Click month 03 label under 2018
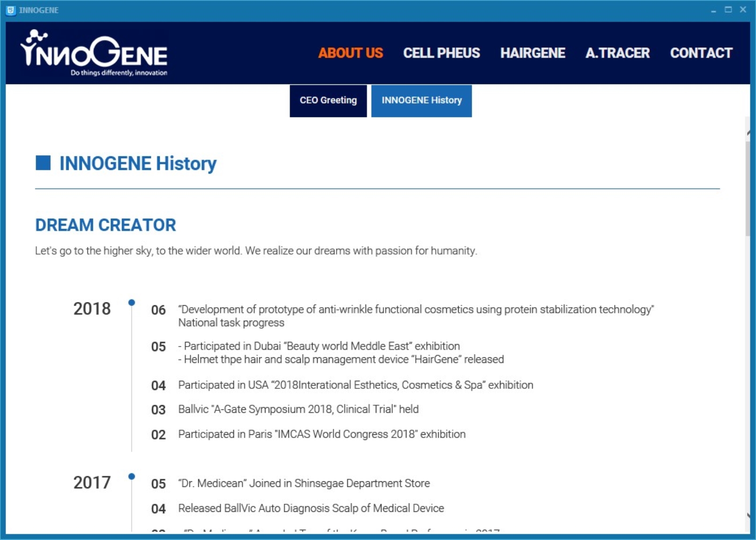 point(158,410)
